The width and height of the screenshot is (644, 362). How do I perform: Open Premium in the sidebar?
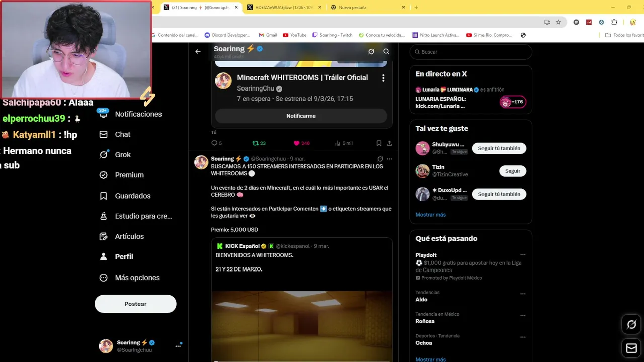coord(122,175)
